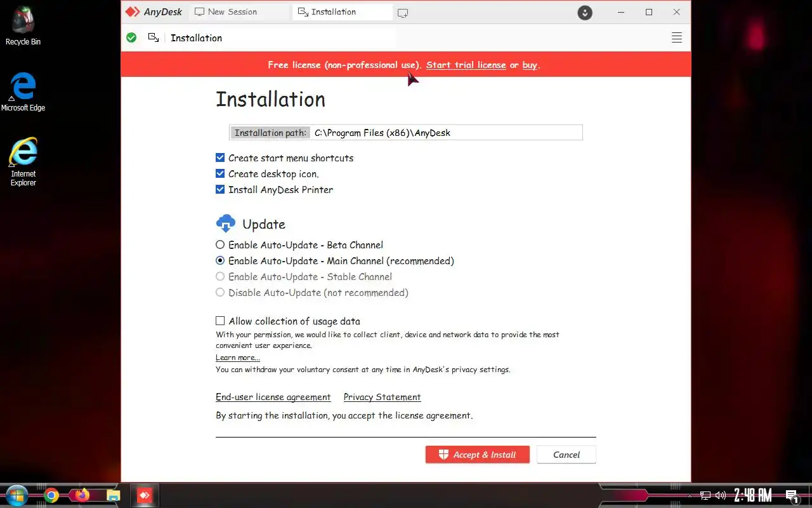
Task: Open the notification center icon
Action: tap(792, 496)
